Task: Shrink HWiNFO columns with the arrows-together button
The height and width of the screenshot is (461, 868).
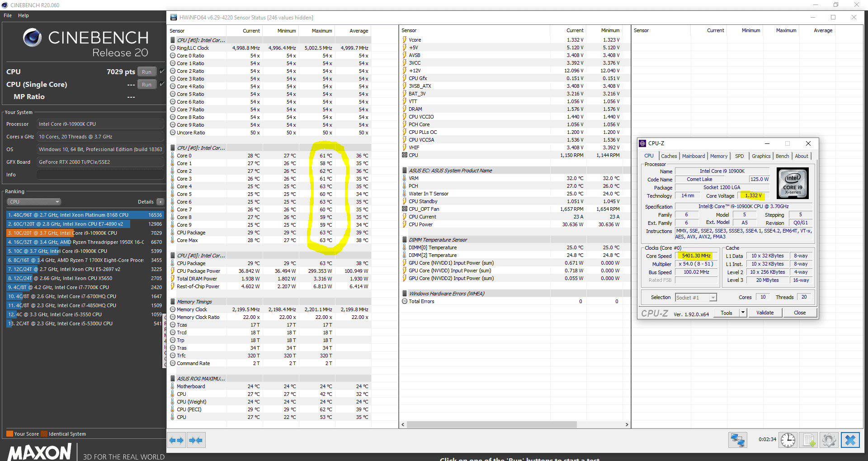Action: pos(196,440)
